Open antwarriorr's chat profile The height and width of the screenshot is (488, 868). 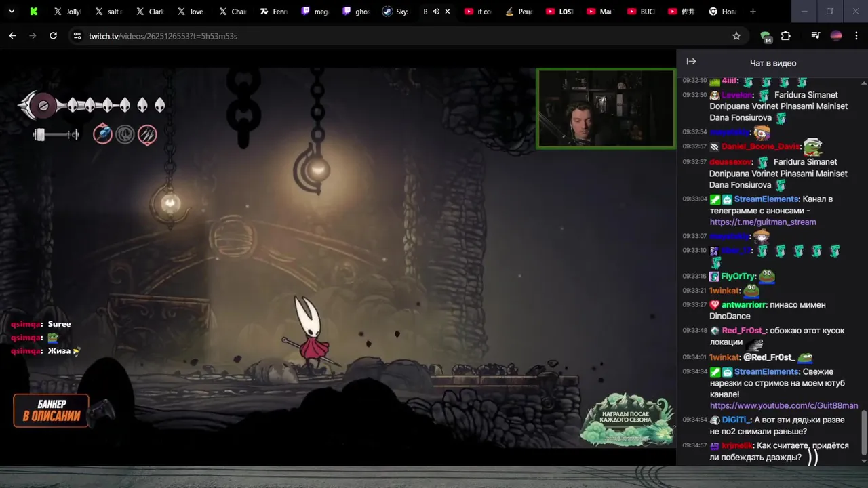click(743, 305)
